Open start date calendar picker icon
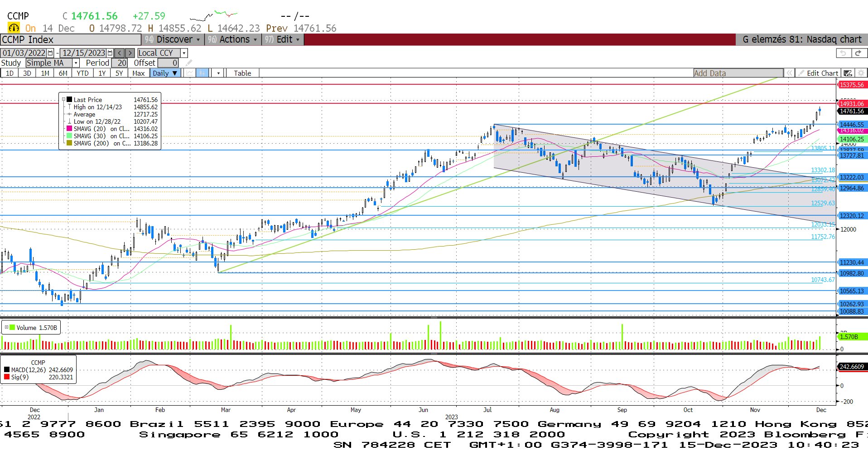The width and height of the screenshot is (868, 470). coord(50,53)
